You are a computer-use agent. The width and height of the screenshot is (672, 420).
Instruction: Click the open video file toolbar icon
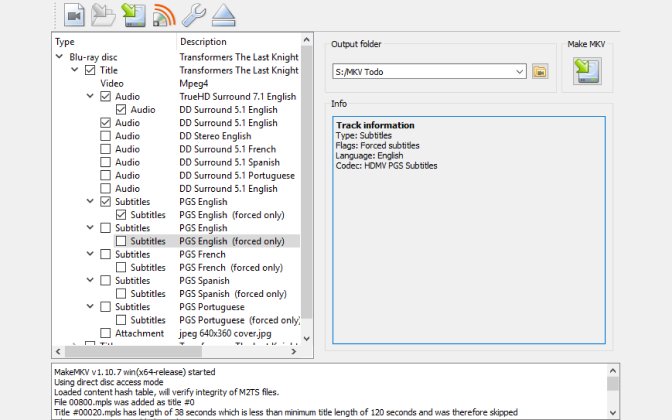74,15
